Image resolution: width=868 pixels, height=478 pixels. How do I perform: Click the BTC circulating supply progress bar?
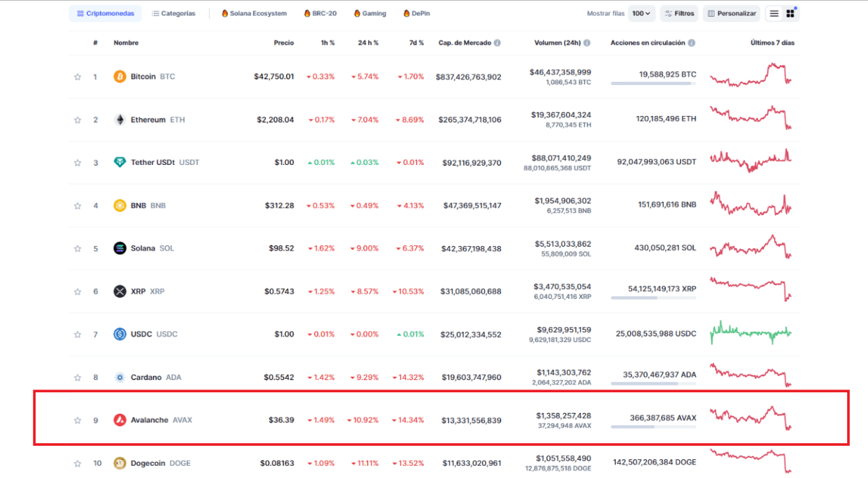click(x=653, y=84)
